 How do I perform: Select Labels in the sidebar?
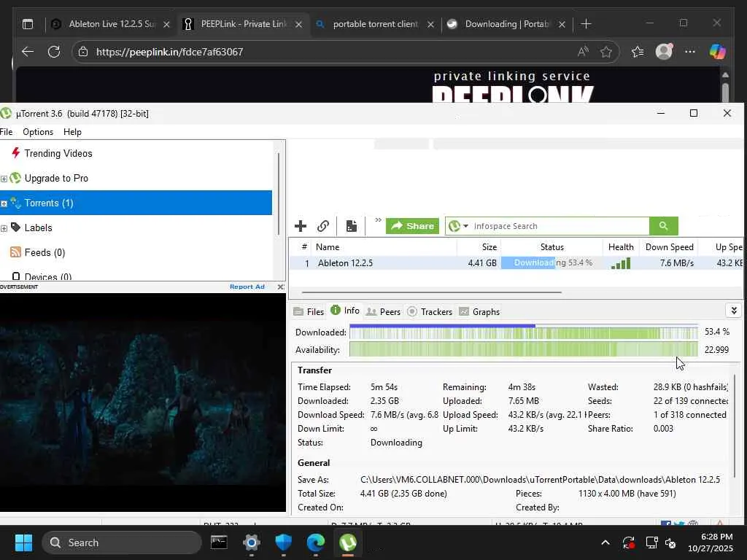pyautogui.click(x=38, y=227)
